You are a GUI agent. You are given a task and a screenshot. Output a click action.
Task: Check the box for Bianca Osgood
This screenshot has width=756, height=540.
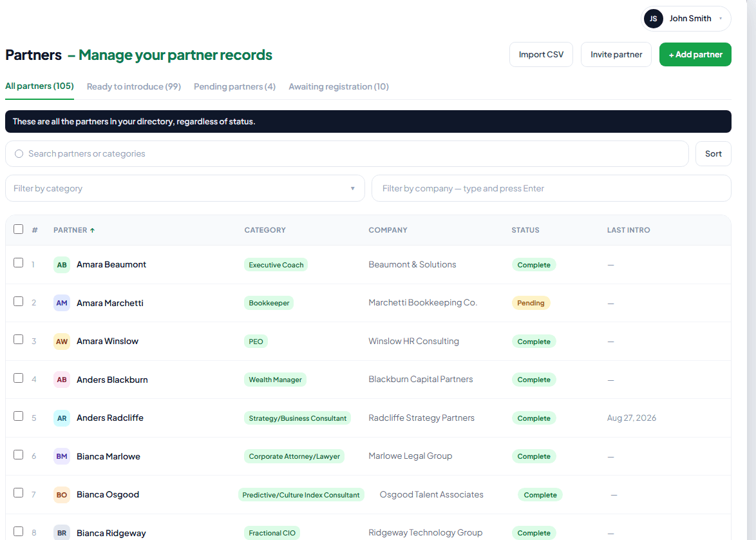click(18, 493)
